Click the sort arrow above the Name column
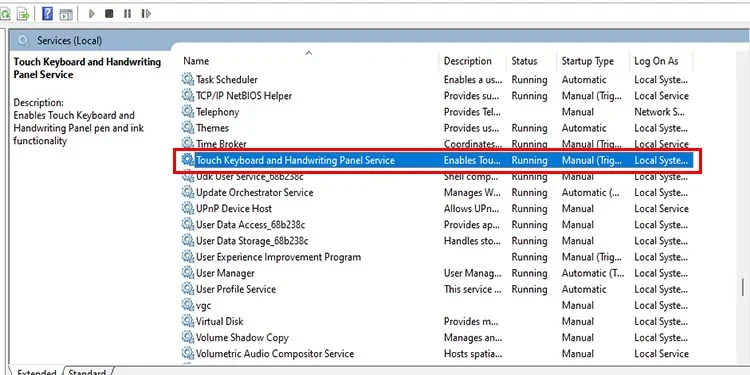 [x=309, y=53]
